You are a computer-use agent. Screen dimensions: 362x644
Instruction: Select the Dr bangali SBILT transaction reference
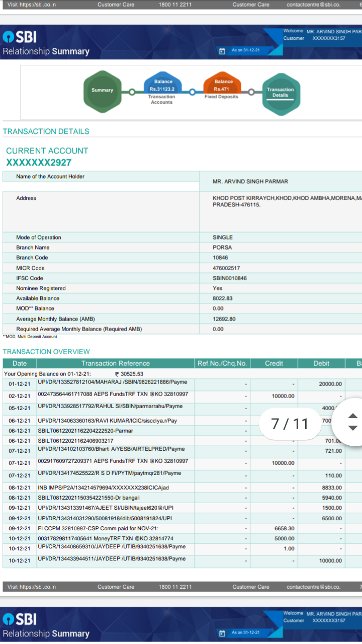89,498
